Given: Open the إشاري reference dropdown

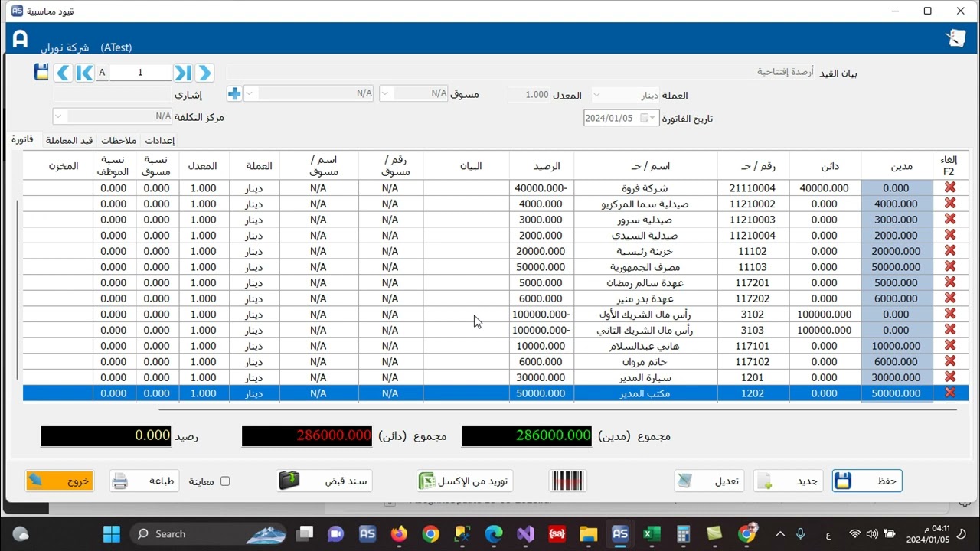Looking at the screenshot, I should (250, 93).
